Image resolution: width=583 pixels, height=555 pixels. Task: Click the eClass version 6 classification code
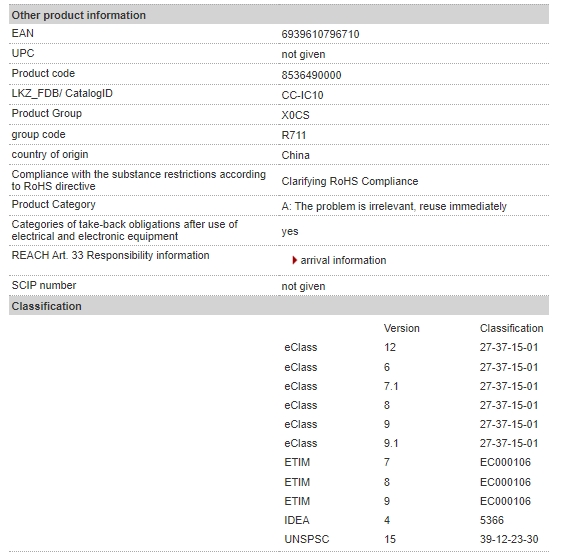point(509,367)
